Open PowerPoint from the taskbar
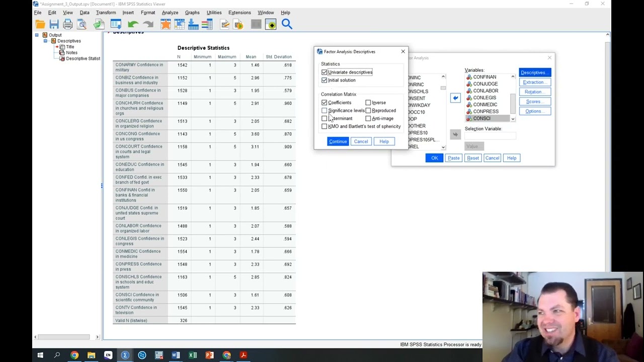The width and height of the screenshot is (644, 362). [209, 355]
